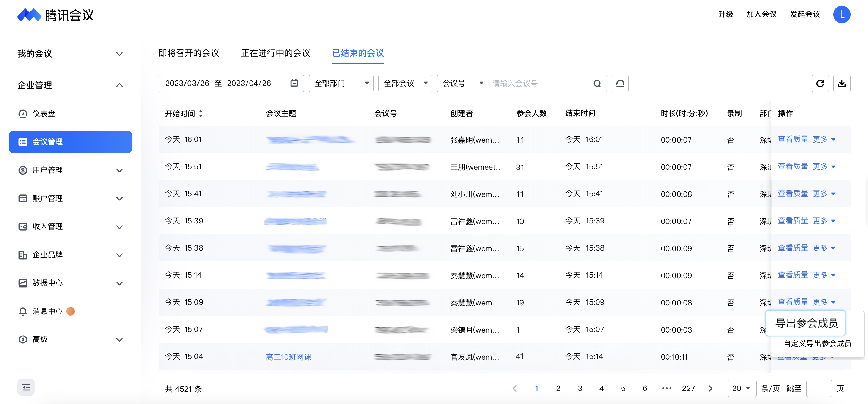Expand 账户管理 submenu chevron

pyautogui.click(x=119, y=198)
